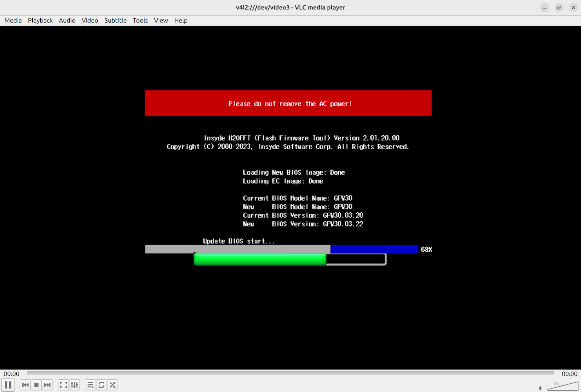Click the VLC window title text

(290, 7)
